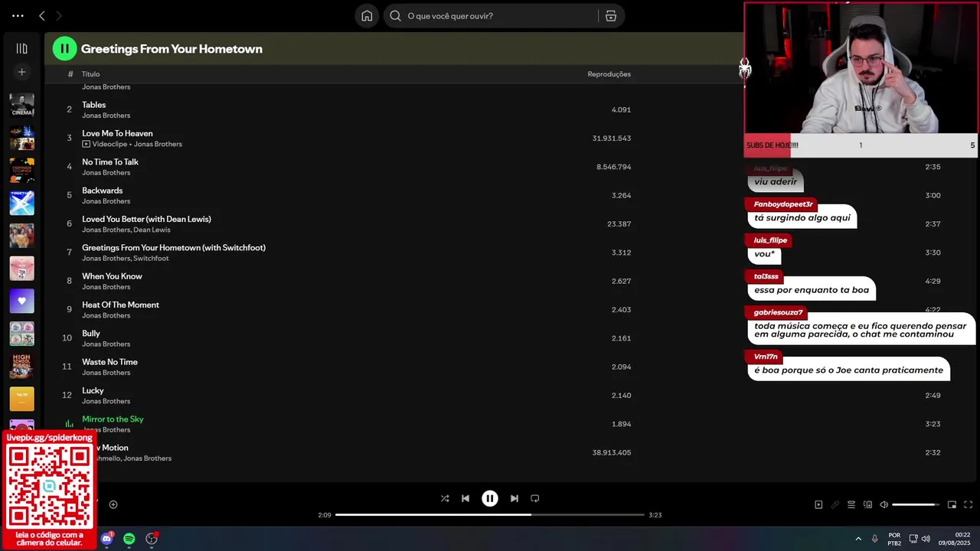Image resolution: width=980 pixels, height=551 pixels.
Task: Pause playback with the center player button
Action: tap(490, 498)
